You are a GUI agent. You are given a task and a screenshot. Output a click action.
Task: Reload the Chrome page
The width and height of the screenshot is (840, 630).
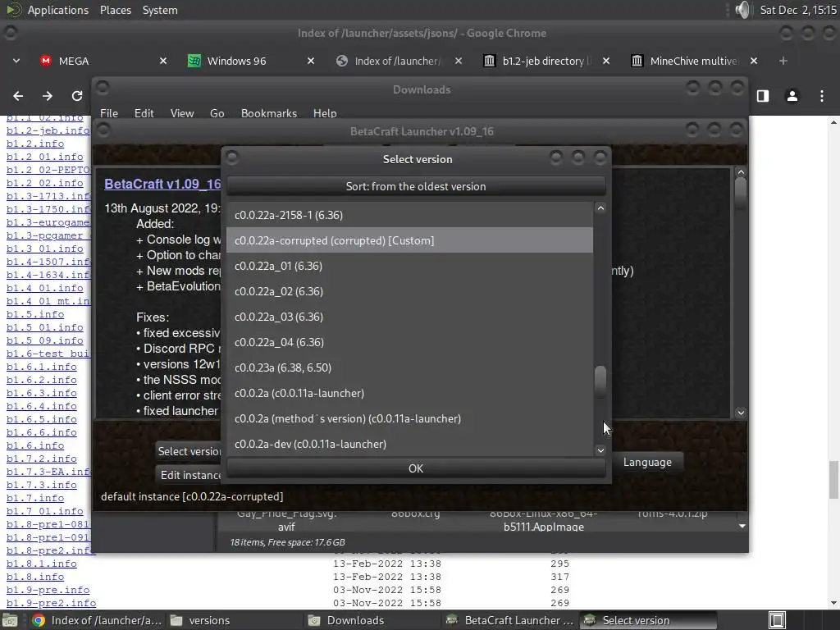point(77,96)
